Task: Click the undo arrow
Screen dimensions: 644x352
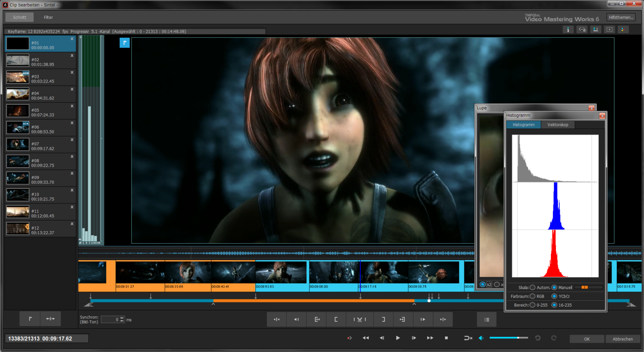Action: [x=538, y=338]
